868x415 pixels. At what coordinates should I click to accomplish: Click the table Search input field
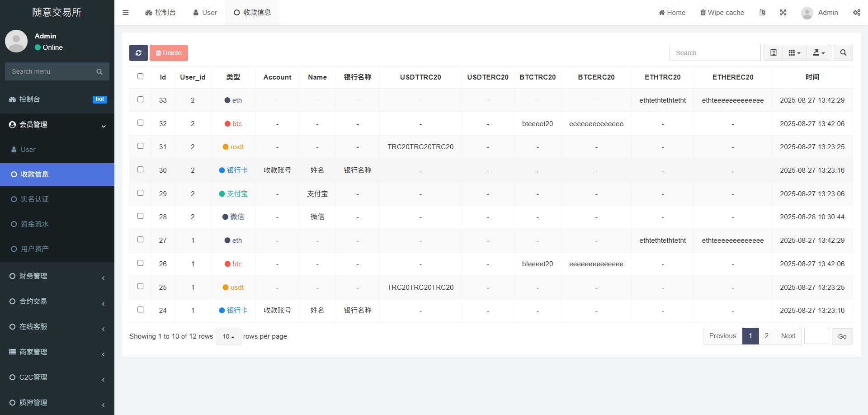715,53
